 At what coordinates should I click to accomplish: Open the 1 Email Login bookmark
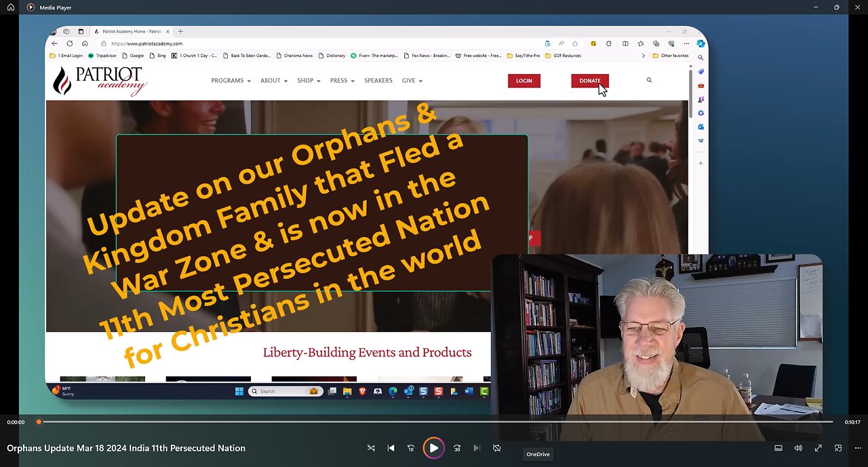[66, 56]
